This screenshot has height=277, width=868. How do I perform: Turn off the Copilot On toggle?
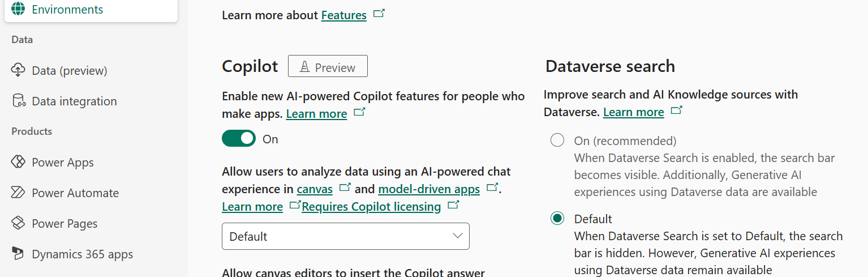239,139
